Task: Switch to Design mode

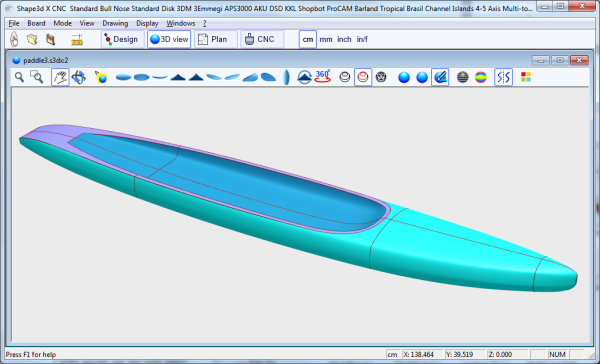Action: [122, 39]
